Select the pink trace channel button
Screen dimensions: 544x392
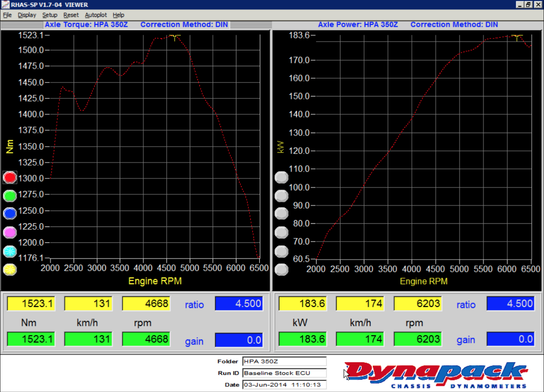(10, 232)
